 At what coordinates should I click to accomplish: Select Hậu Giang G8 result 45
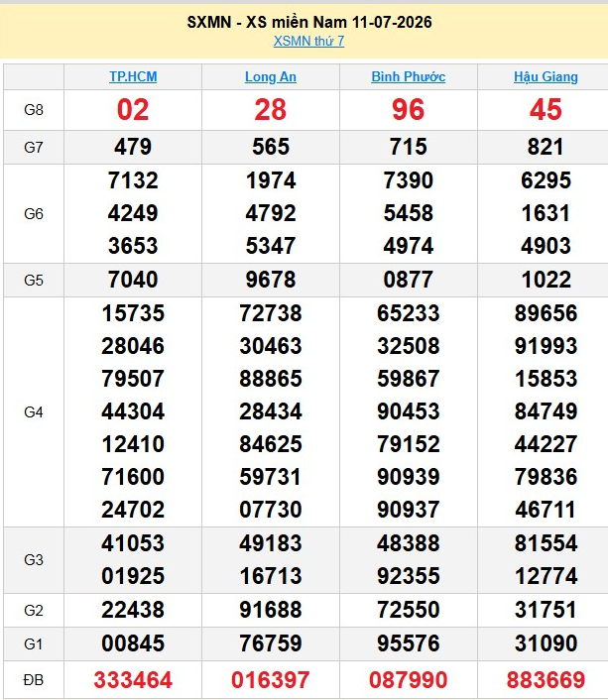pos(546,110)
